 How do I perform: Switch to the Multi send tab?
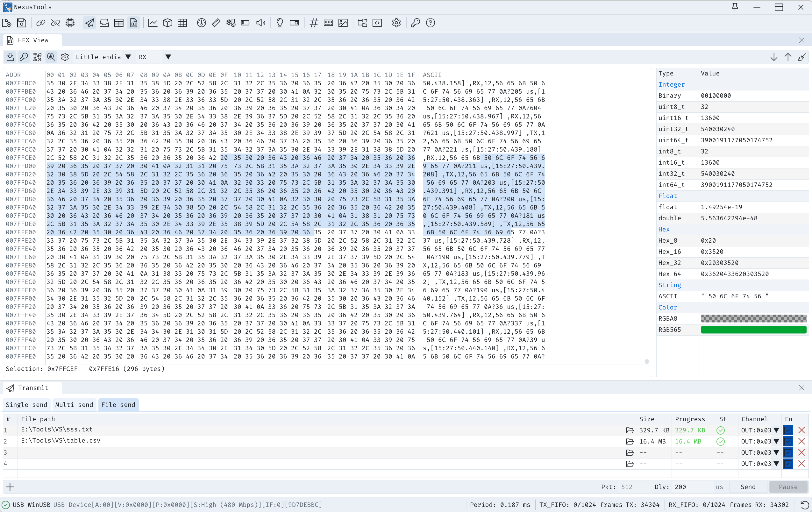74,405
